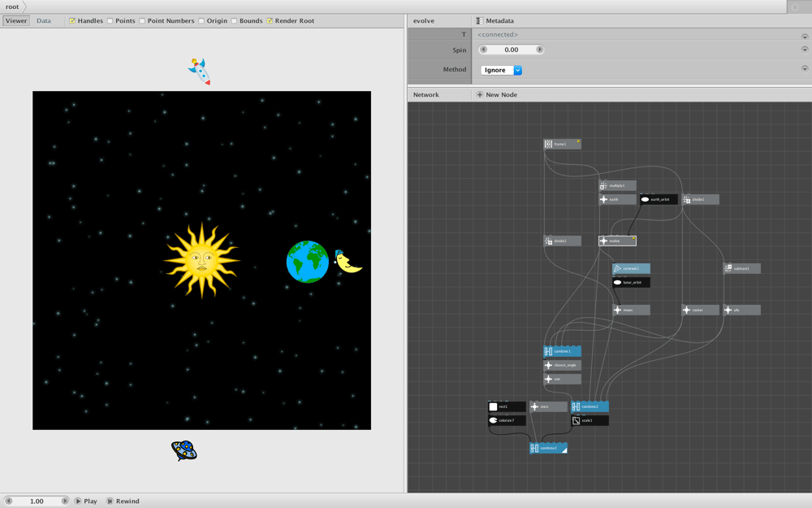812x508 pixels.
Task: Increase the frame number with right arrow
Action: [65, 501]
